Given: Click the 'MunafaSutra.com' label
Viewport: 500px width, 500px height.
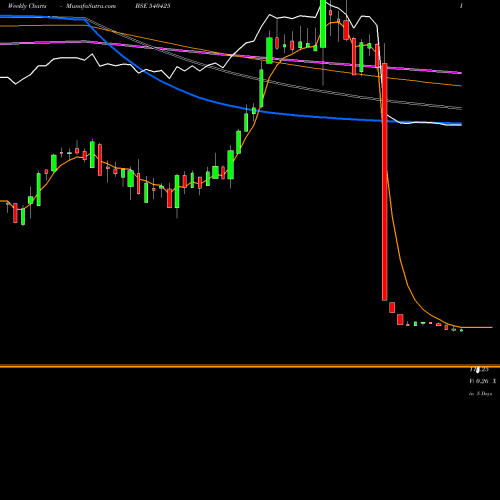Looking at the screenshot, I should [x=91, y=6].
